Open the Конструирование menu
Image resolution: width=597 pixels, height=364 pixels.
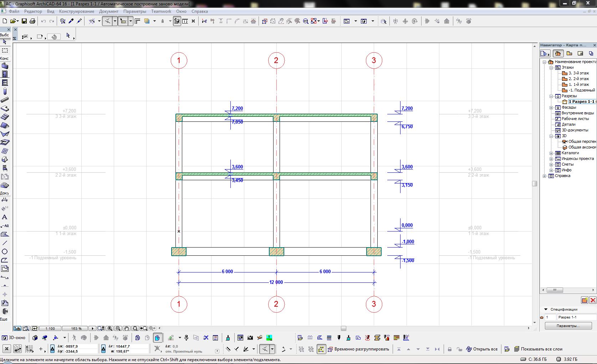tap(77, 11)
